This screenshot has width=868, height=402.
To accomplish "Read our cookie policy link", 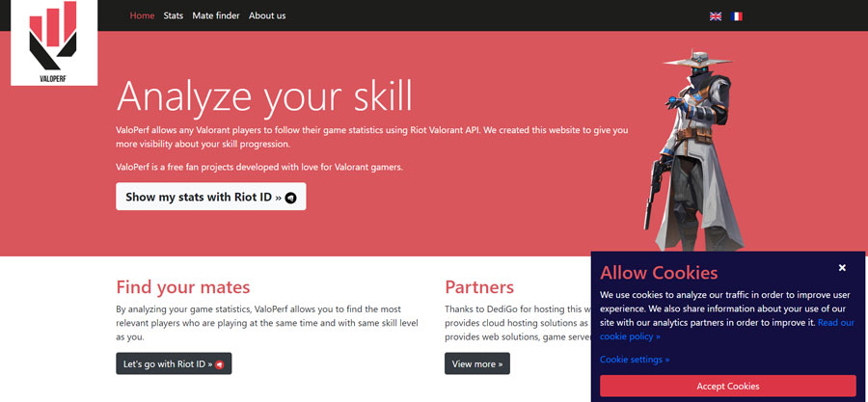I will pyautogui.click(x=727, y=329).
